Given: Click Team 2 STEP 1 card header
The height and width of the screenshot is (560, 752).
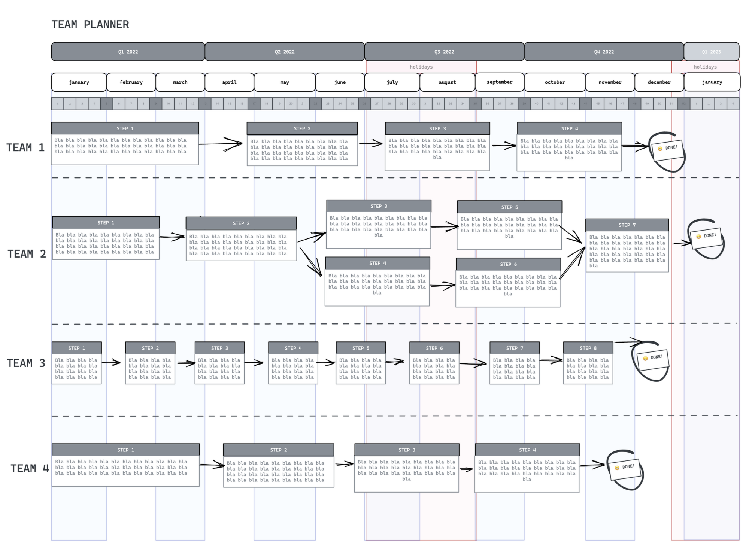Looking at the screenshot, I should point(106,223).
